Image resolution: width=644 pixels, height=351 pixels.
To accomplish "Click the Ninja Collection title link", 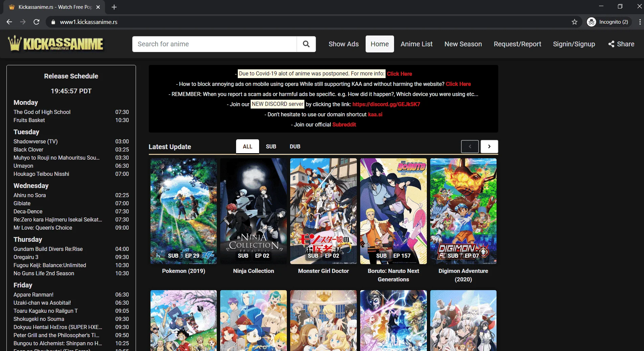I will tap(253, 271).
